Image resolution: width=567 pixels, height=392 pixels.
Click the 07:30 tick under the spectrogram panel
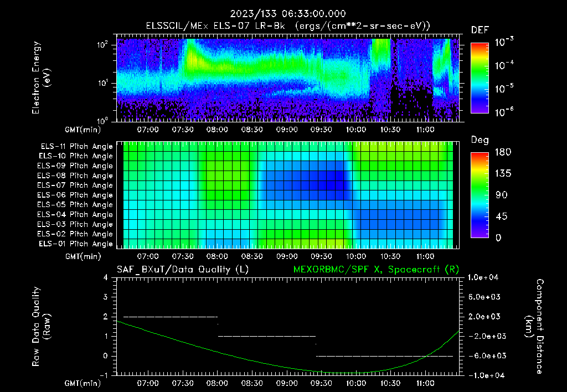coord(183,130)
